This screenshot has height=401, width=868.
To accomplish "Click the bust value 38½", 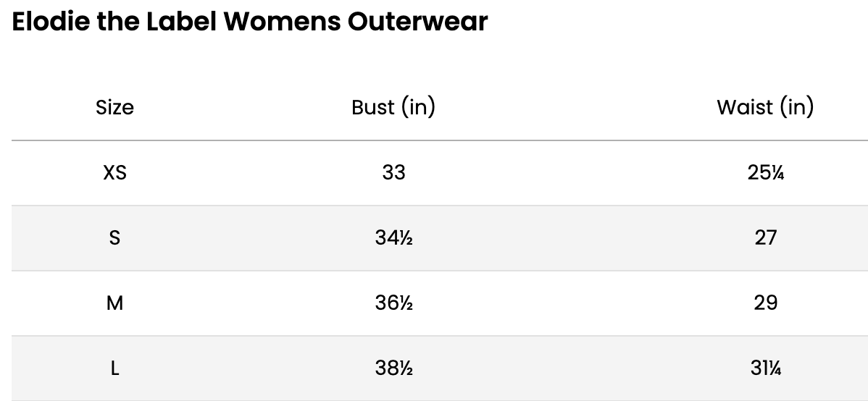I will [x=393, y=368].
